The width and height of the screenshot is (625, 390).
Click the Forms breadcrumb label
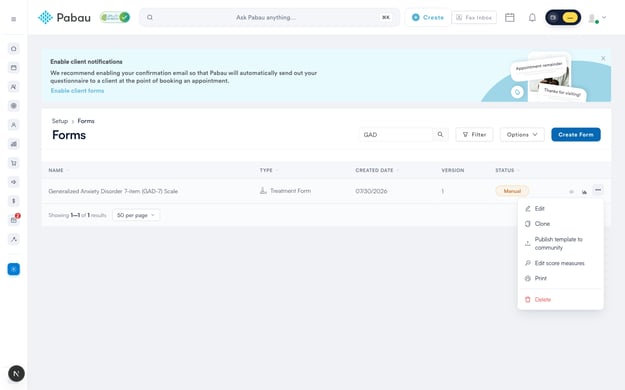click(86, 121)
